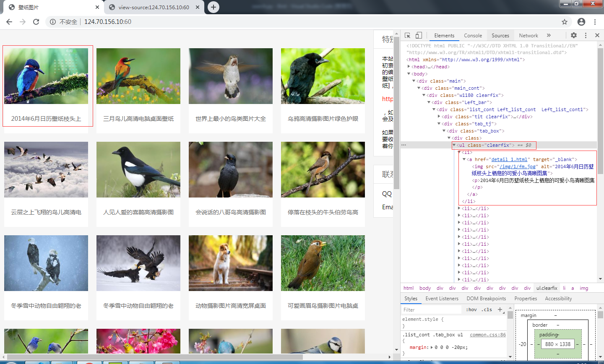The height and width of the screenshot is (364, 604).
Task: Open the 云层之上飞翔的鸟儿 flock image
Action: (46, 169)
